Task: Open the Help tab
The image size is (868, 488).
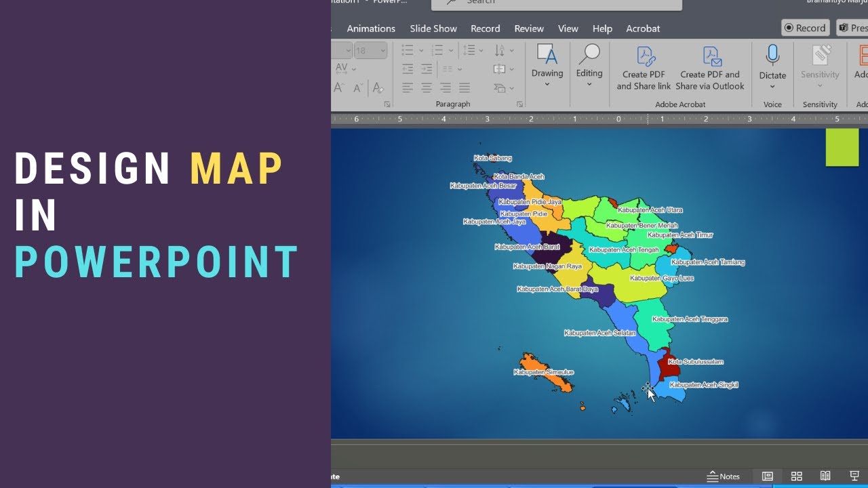Action: click(602, 28)
